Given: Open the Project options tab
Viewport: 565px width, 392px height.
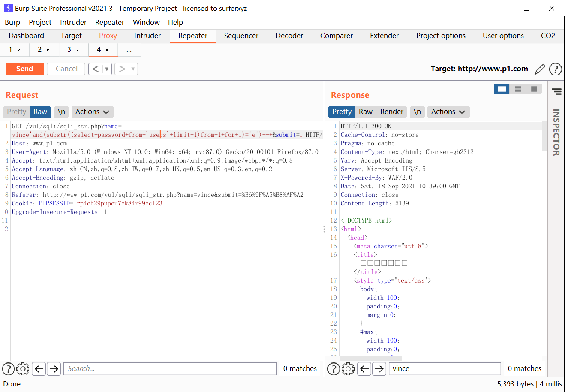Looking at the screenshot, I should click(x=441, y=36).
